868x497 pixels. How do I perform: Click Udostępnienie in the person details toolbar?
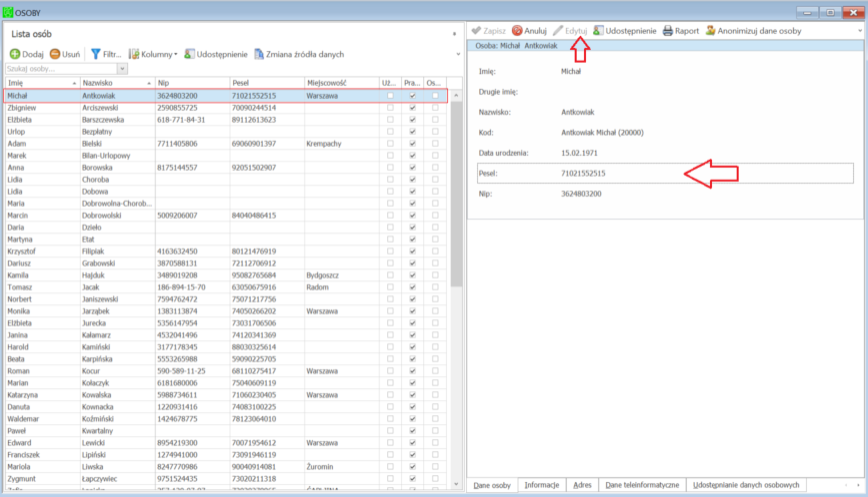pyautogui.click(x=625, y=30)
